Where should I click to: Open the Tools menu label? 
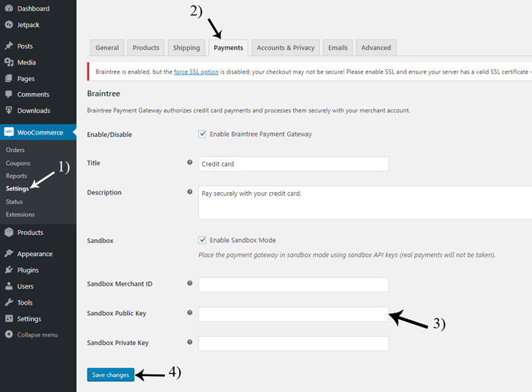pos(25,302)
